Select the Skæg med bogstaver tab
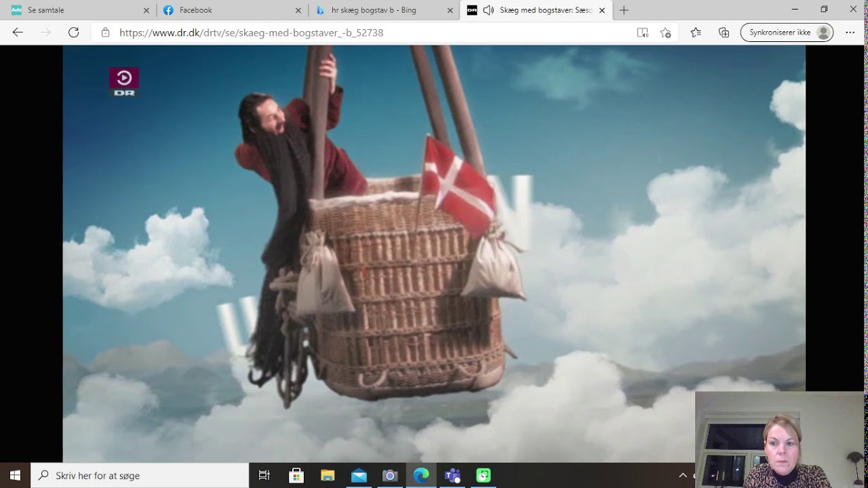 coord(536,10)
